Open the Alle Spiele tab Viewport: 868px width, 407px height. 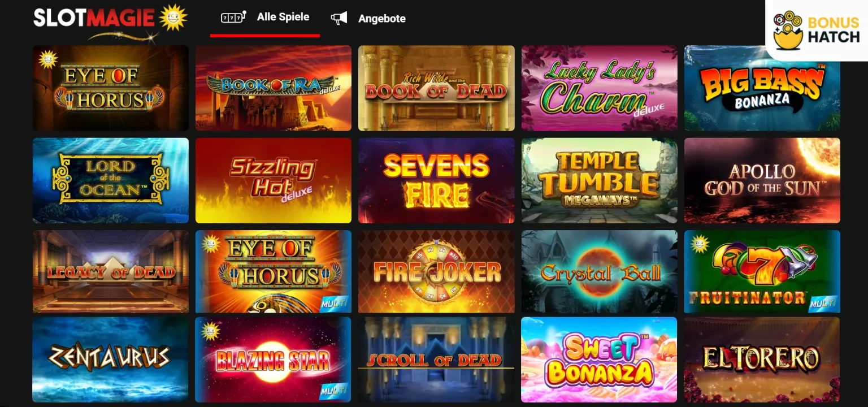265,18
